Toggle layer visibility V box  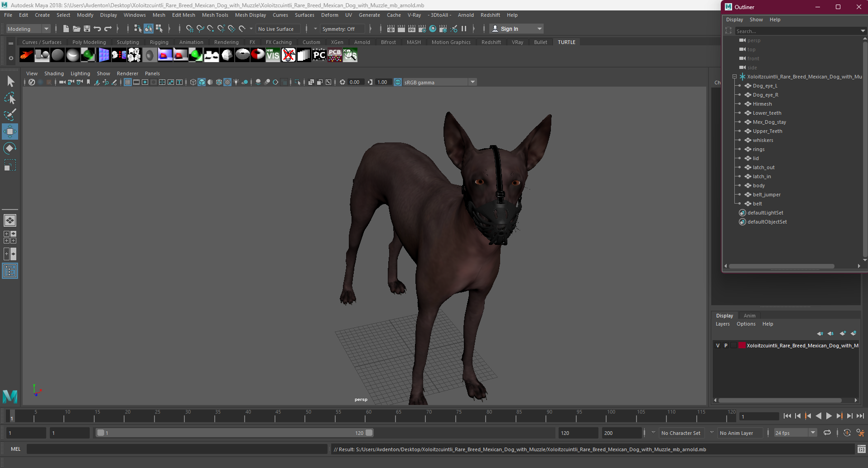(718, 346)
